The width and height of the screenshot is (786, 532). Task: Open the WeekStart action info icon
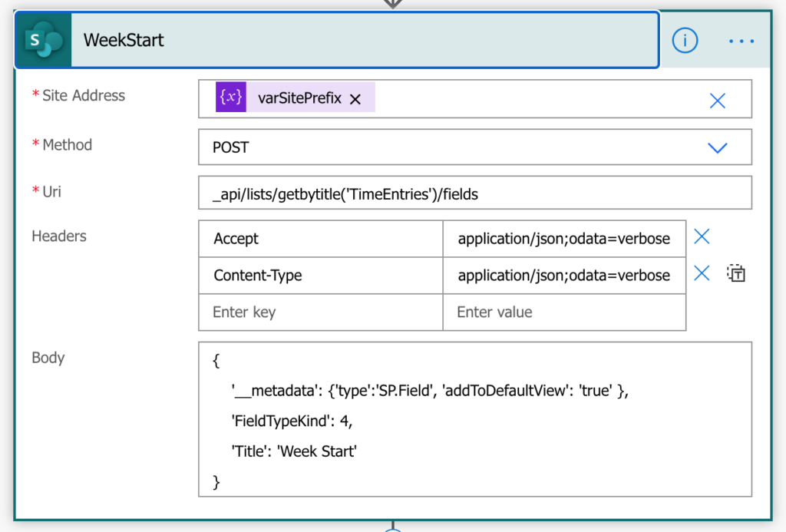tap(685, 41)
